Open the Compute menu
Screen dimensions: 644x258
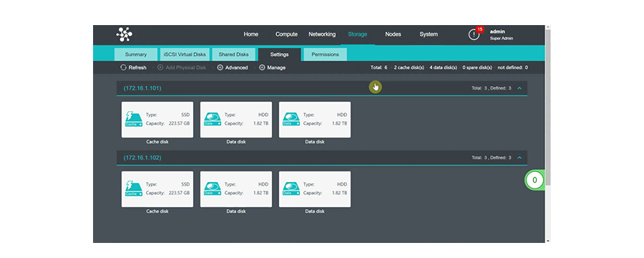click(286, 34)
